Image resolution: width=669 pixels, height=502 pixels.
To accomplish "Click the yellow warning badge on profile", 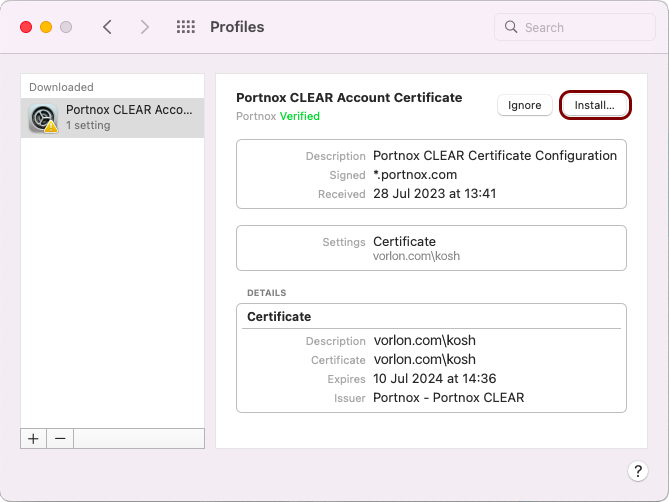I will coord(51,127).
